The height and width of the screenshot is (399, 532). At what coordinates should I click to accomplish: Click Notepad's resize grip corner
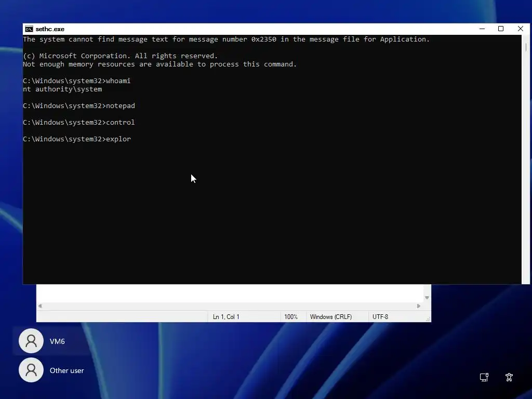428,319
